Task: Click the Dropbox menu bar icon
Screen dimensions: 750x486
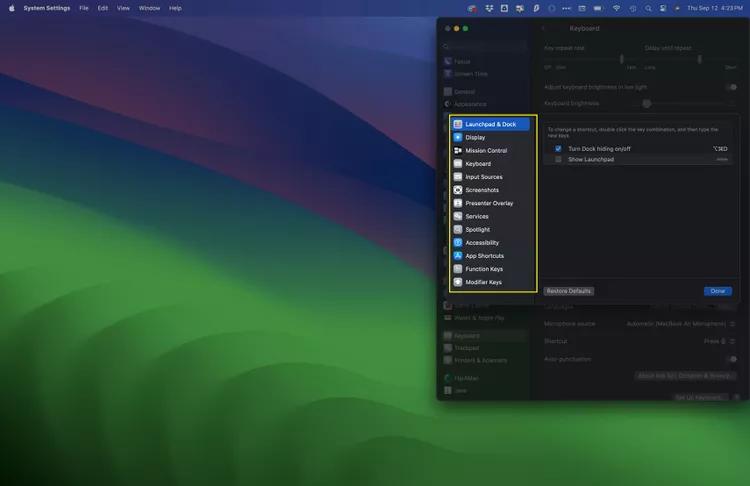Action: [x=489, y=8]
